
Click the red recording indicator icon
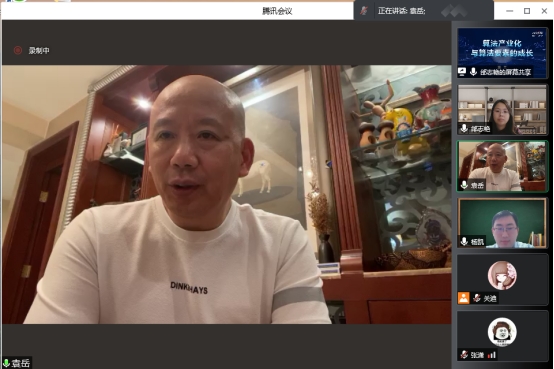tap(18, 51)
